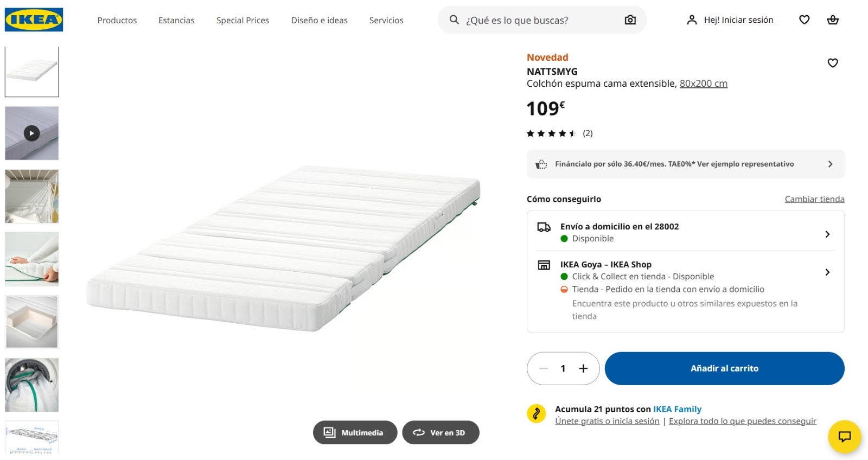Click the user icon Iniciar sesión

click(692, 20)
